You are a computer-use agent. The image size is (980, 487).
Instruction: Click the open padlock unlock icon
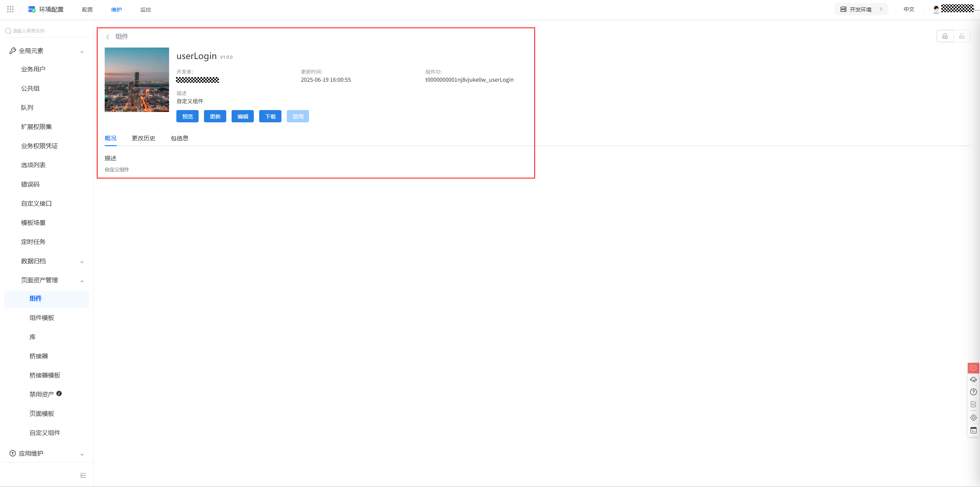point(962,36)
